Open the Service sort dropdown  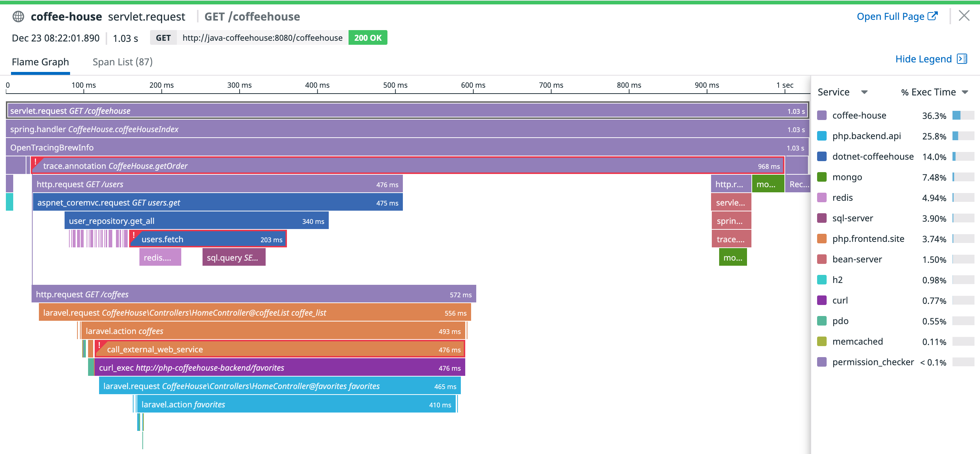865,92
